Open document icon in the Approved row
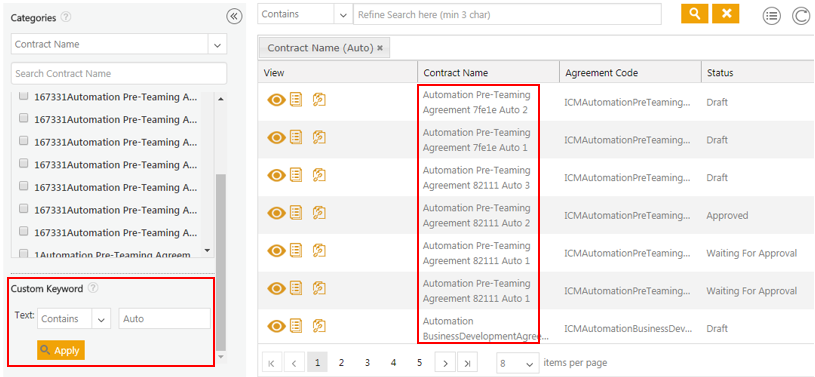The height and width of the screenshot is (377, 815). [296, 213]
